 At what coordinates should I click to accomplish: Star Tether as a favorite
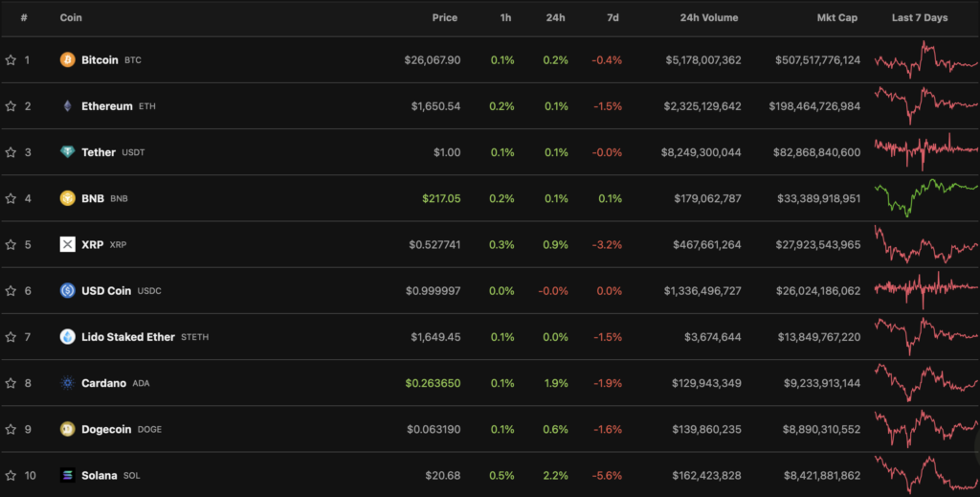11,152
